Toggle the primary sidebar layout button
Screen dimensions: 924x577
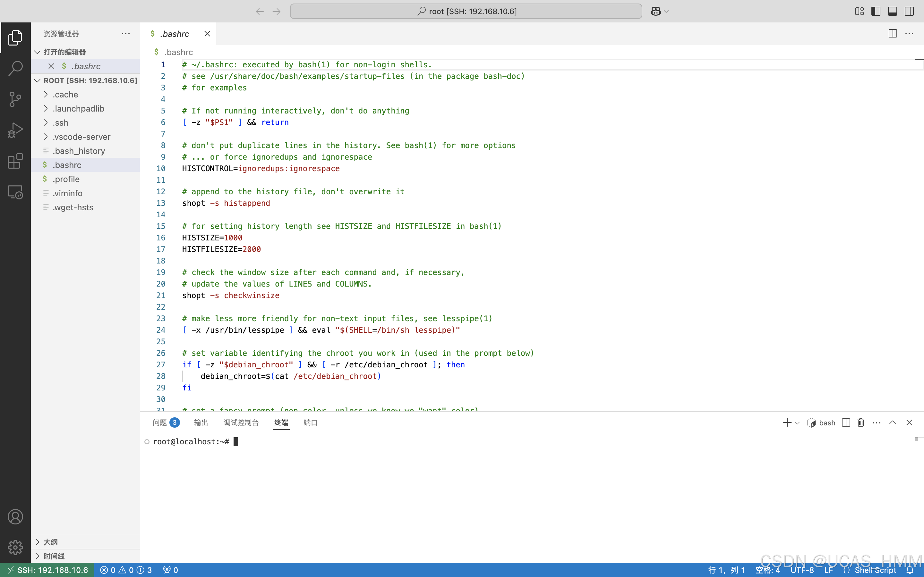876,12
